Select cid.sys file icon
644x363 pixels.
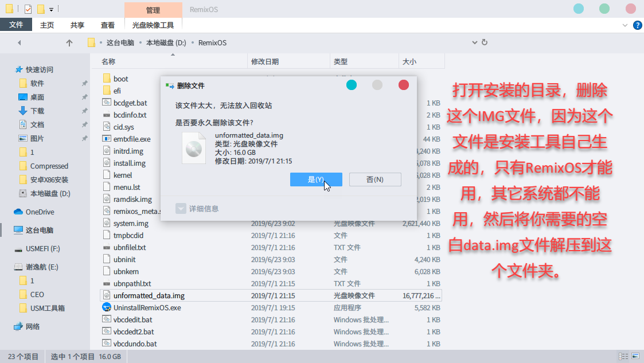(107, 127)
